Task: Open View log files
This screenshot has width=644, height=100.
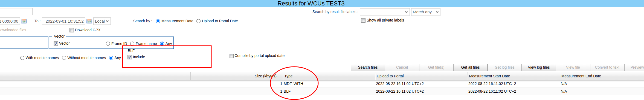Action: (539, 67)
